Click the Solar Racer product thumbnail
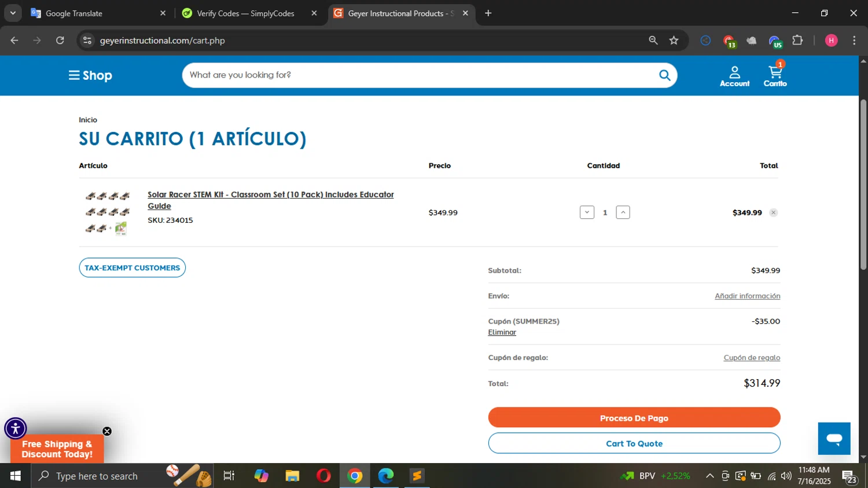868x488 pixels. (x=108, y=212)
